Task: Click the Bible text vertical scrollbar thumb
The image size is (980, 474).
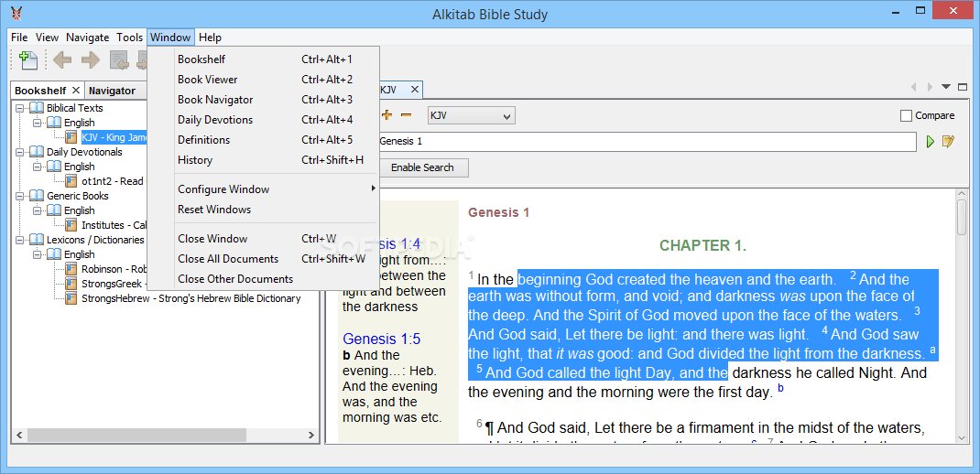Action: (964, 218)
